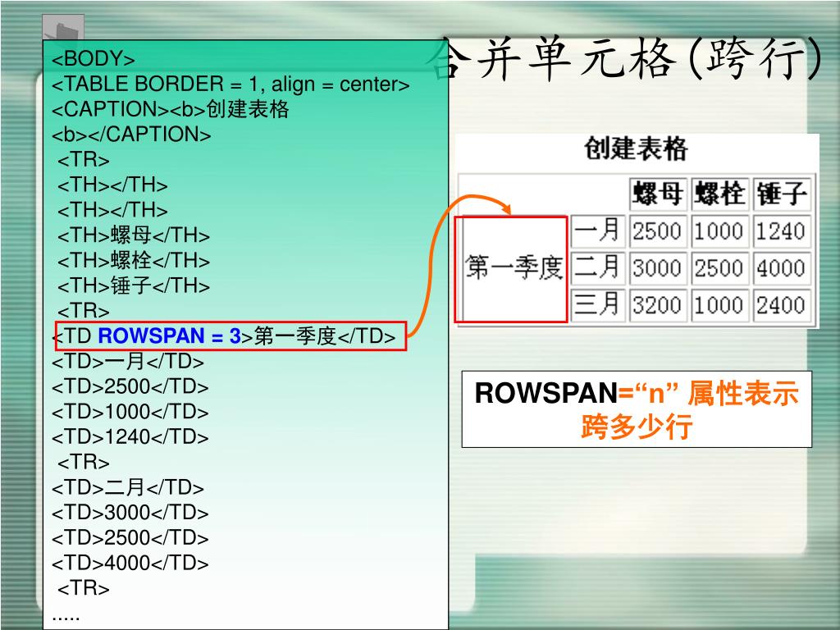Click the <TD>二月</TD> code line
The height and width of the screenshot is (630, 840).
[x=127, y=487]
